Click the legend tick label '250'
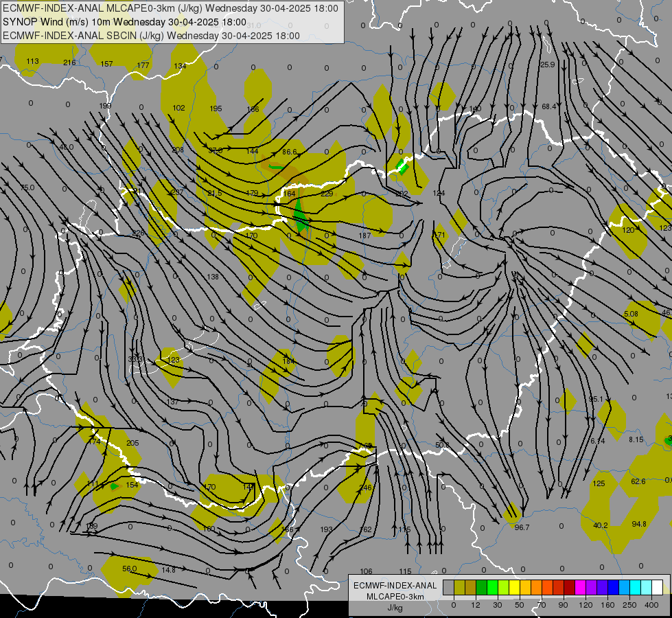Image resolution: width=672 pixels, height=618 pixels. click(x=629, y=605)
